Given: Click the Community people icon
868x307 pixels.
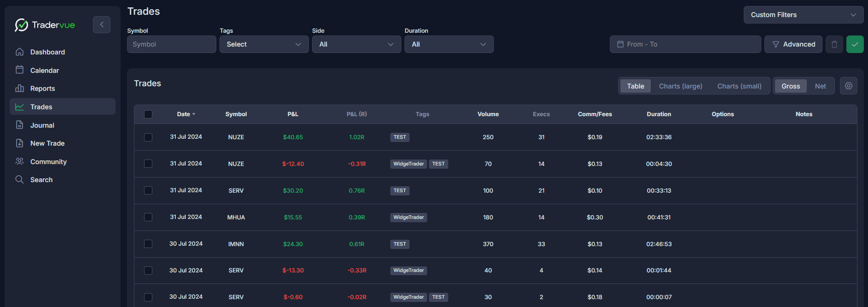Looking at the screenshot, I should click(19, 161).
